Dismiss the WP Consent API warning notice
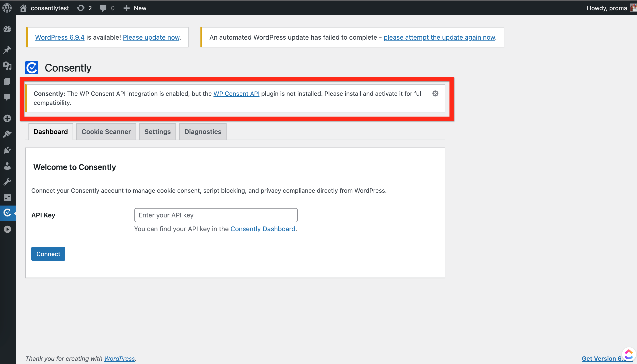Image resolution: width=637 pixels, height=364 pixels. [x=435, y=93]
